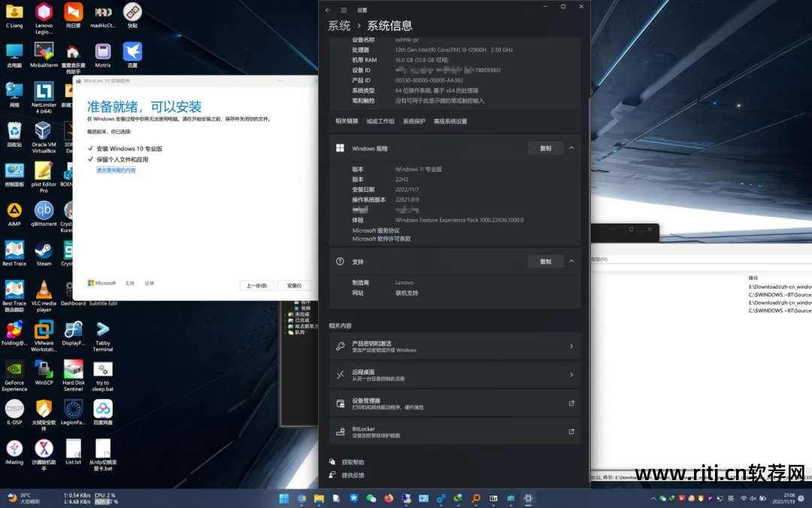Open File Explorer from taskbar

[319, 499]
